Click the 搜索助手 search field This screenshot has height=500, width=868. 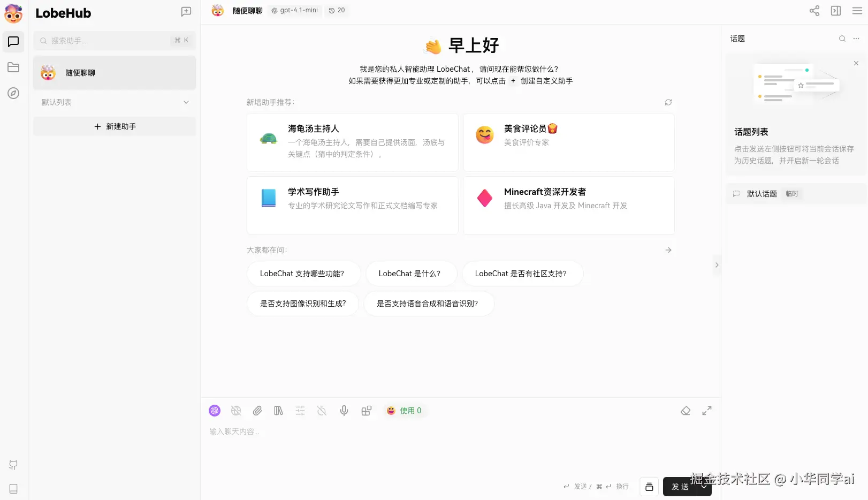[x=115, y=41]
